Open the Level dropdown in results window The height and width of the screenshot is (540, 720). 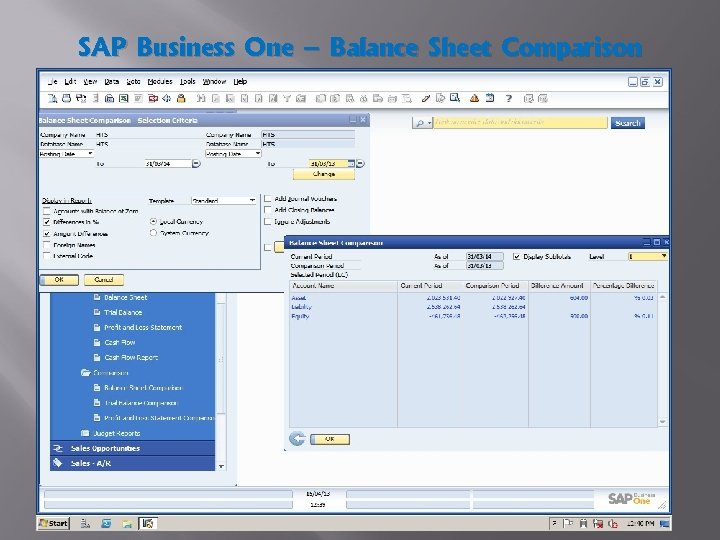click(663, 256)
